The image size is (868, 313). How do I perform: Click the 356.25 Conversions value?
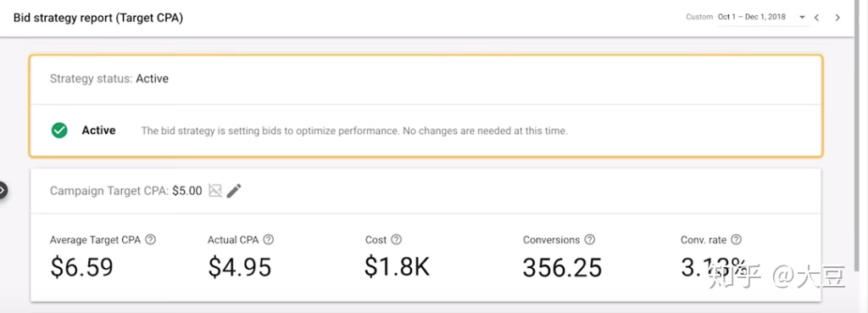pyautogui.click(x=563, y=267)
